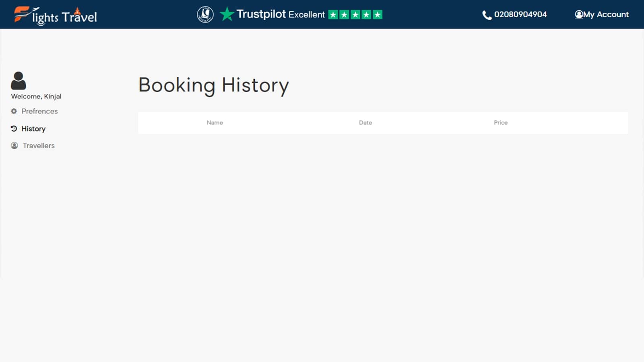Click the large user avatar silhouette
This screenshot has height=362, width=644.
(18, 81)
